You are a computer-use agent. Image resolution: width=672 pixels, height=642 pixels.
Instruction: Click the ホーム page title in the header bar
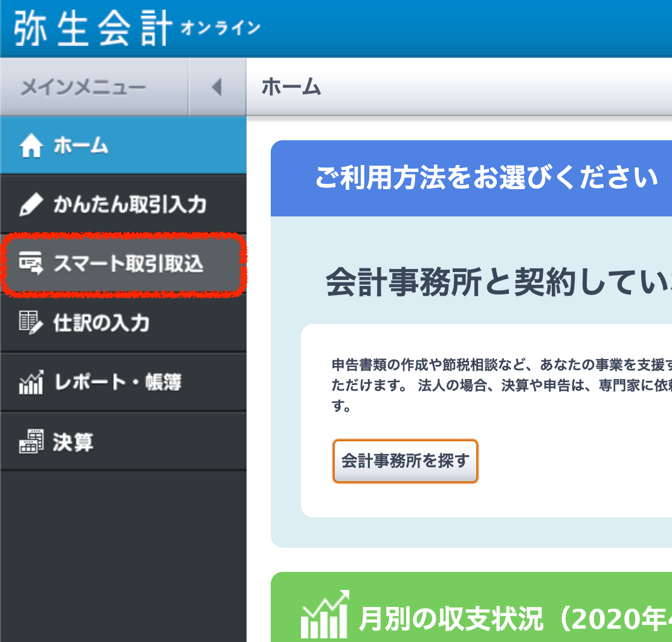[291, 88]
